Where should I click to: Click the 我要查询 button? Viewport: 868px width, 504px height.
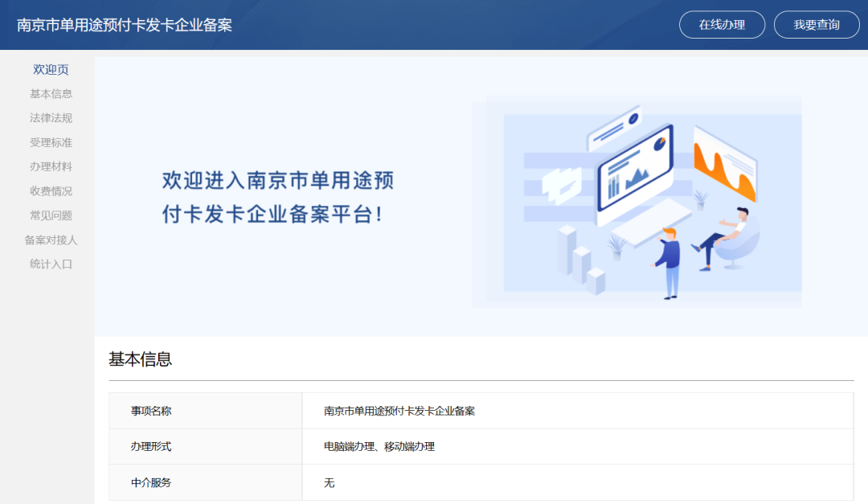click(x=817, y=25)
